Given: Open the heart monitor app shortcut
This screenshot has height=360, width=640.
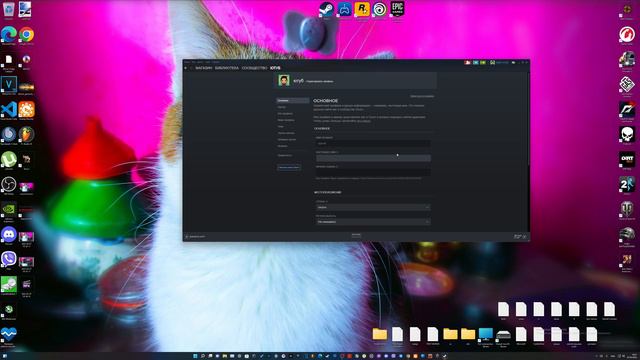Looking at the screenshot, I should (x=9, y=334).
